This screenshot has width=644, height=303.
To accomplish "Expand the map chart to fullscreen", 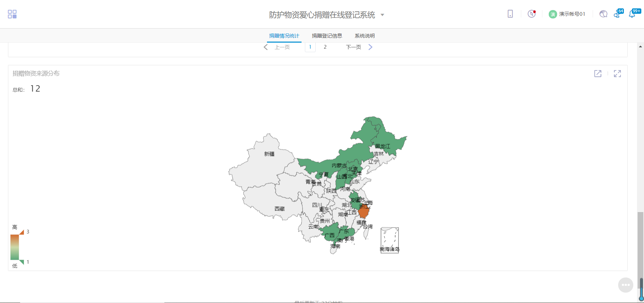I will point(617,73).
